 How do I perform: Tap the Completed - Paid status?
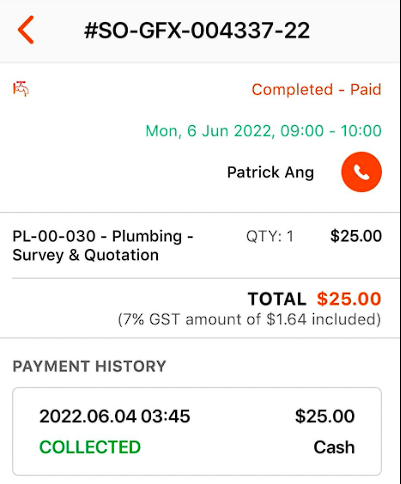pos(316,89)
